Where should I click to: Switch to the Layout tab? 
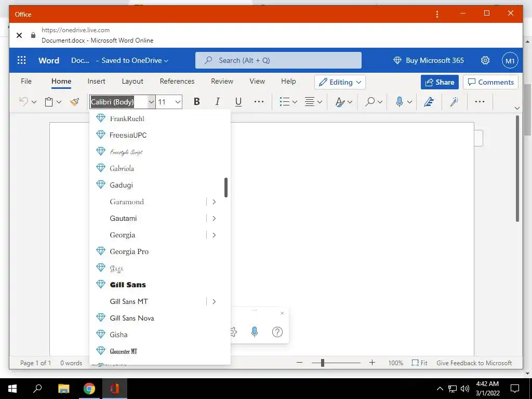132,81
